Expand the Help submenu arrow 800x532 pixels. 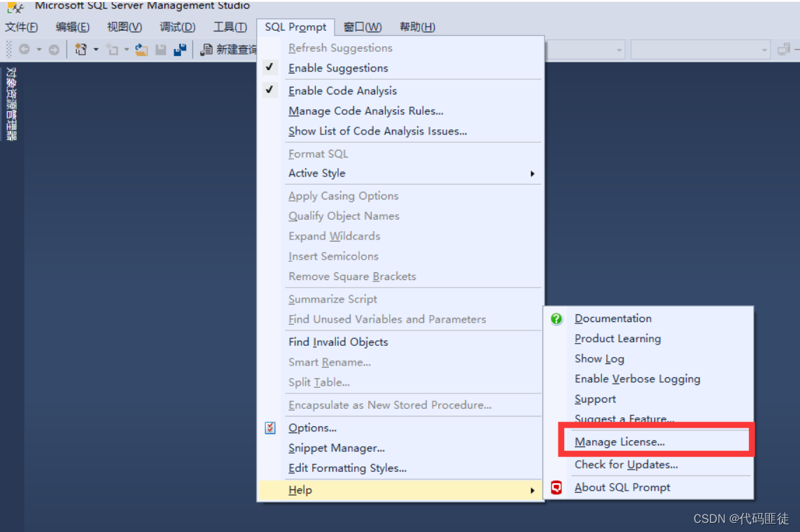532,491
